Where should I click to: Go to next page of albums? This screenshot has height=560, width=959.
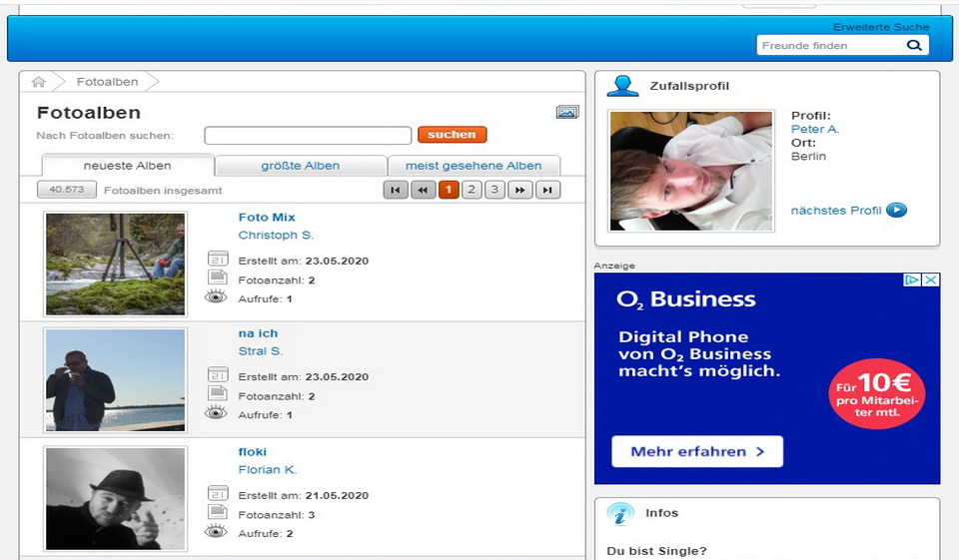[519, 190]
